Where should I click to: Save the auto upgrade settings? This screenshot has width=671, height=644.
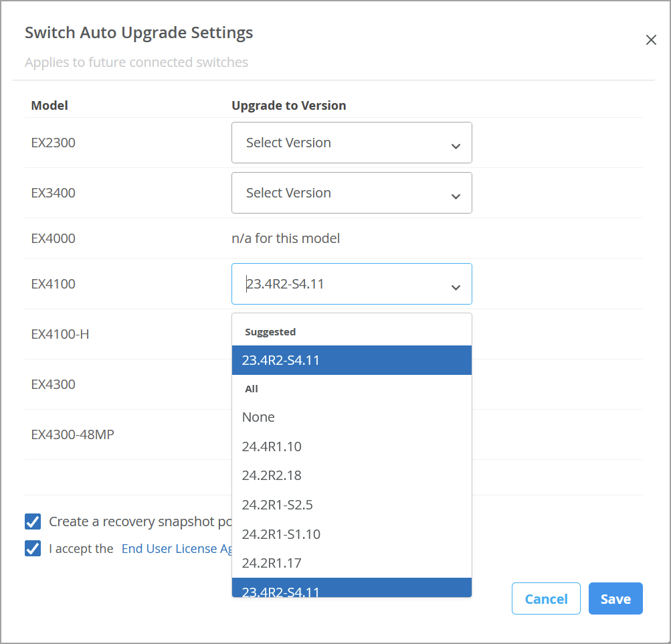point(615,599)
